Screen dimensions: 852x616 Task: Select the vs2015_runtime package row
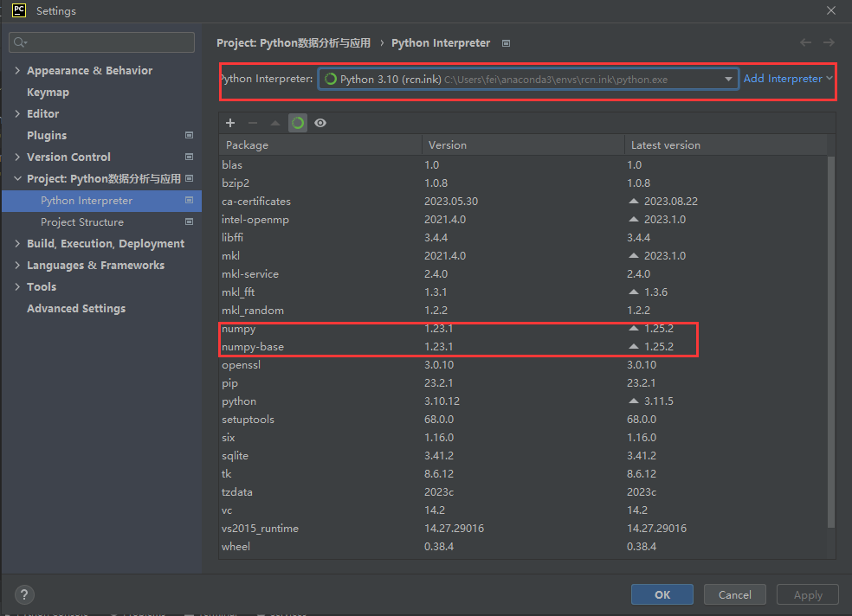[x=523, y=529]
